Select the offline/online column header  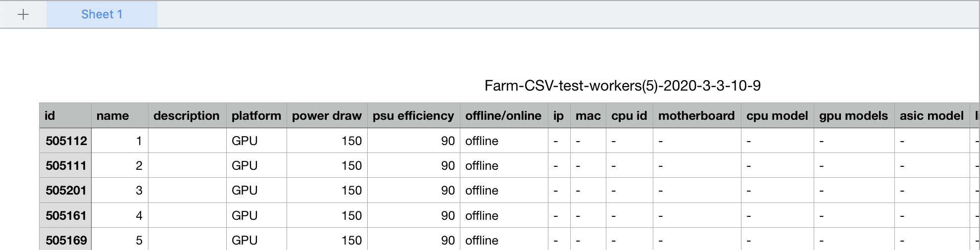pyautogui.click(x=503, y=116)
